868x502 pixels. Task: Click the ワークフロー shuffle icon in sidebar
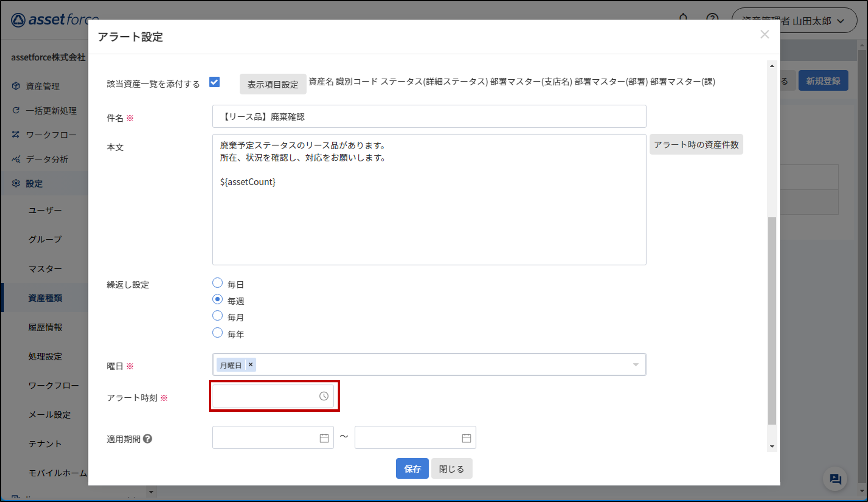pos(16,134)
